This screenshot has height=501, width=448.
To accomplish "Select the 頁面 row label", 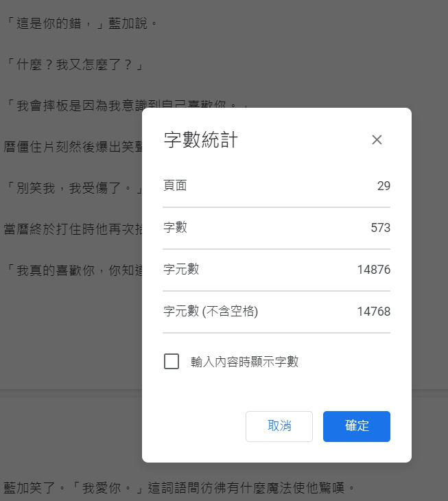I will click(175, 185).
